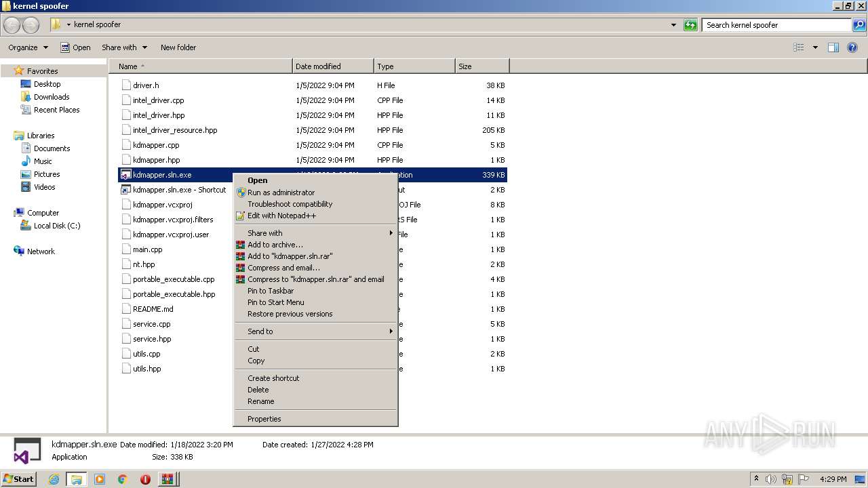Click the Forward navigation arrow
Viewport: 868px width, 488px height.
31,25
